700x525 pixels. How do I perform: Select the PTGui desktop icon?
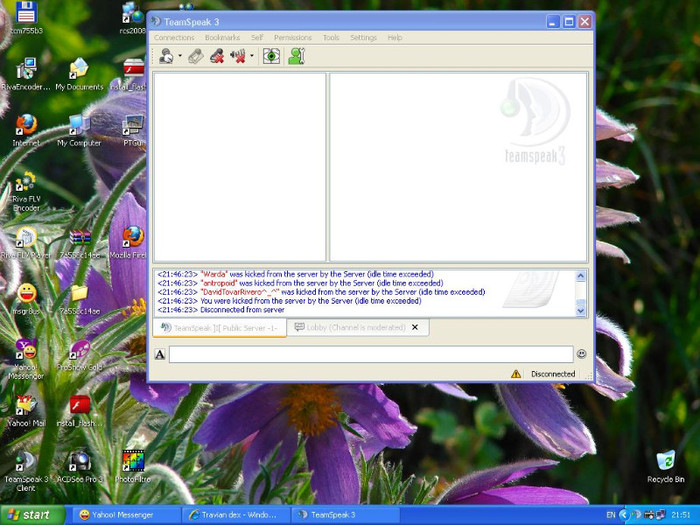pos(133,130)
